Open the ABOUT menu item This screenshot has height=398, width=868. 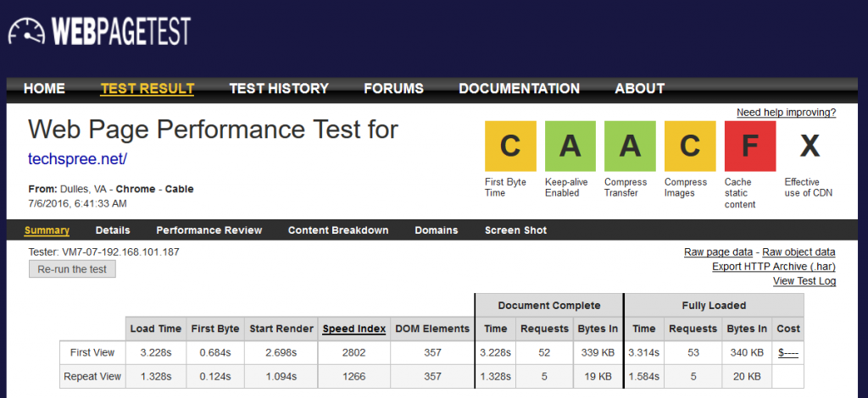[640, 88]
